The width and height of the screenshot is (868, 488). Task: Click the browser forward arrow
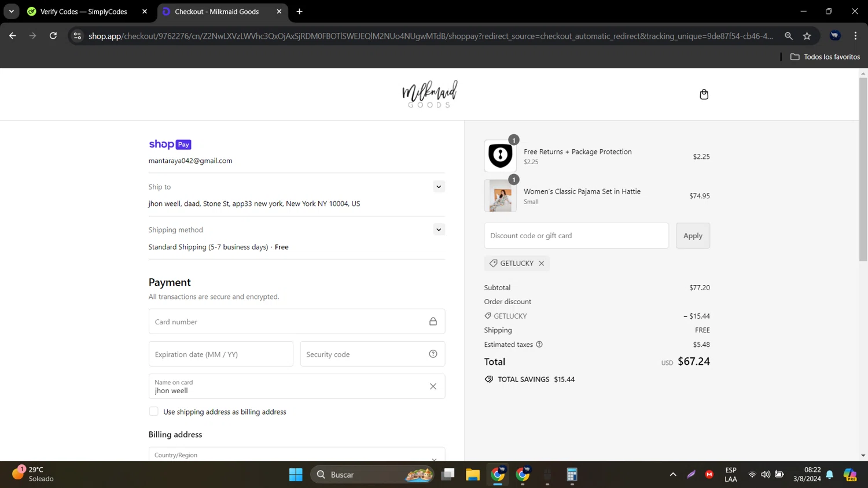(33, 36)
